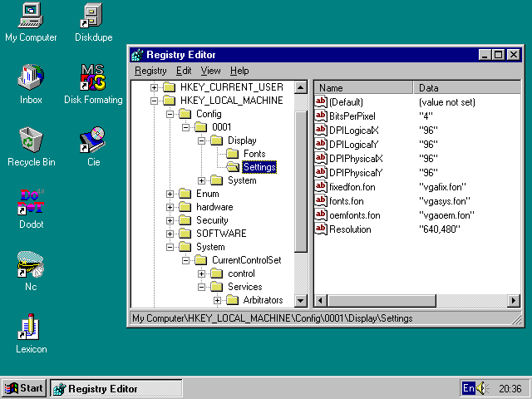Screen dimensions: 532x399
Task: Expand the HKEY_CURRENT_USER tree node
Action: click(155, 87)
